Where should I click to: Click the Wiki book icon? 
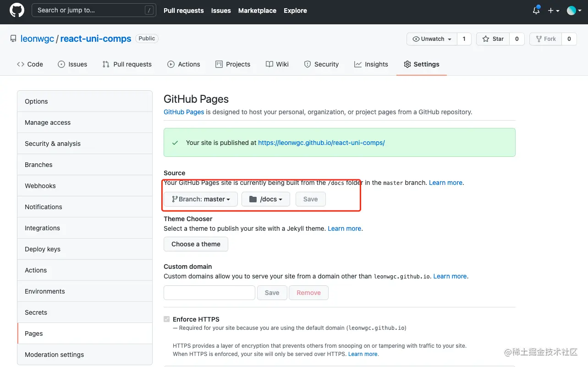pos(269,64)
